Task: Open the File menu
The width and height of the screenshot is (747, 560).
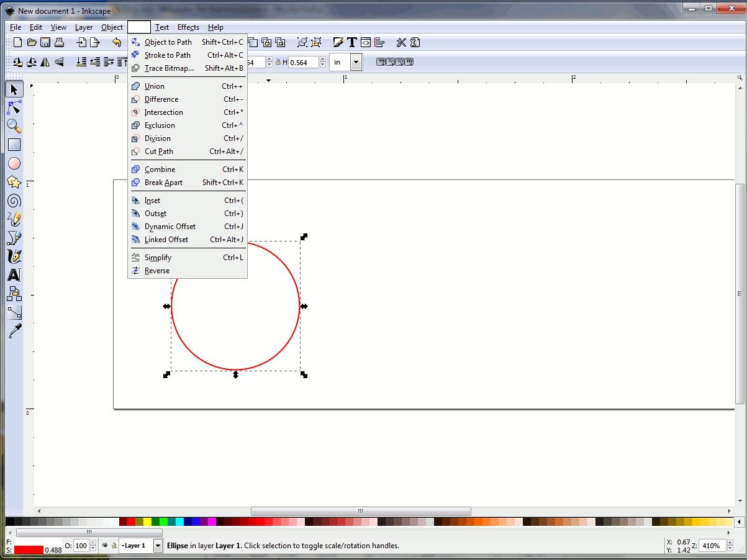Action: pos(16,27)
